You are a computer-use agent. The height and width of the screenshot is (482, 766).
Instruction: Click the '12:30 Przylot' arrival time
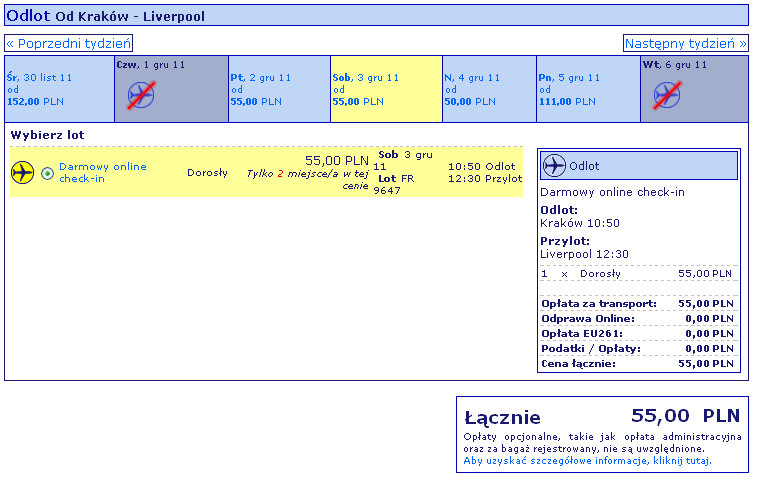(485, 179)
